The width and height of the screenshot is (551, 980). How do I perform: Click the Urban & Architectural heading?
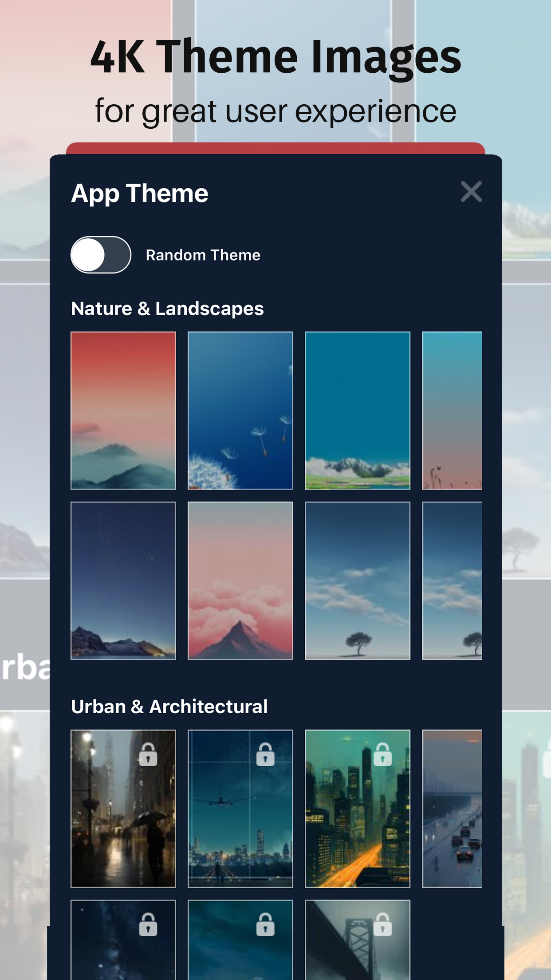pyautogui.click(x=169, y=707)
